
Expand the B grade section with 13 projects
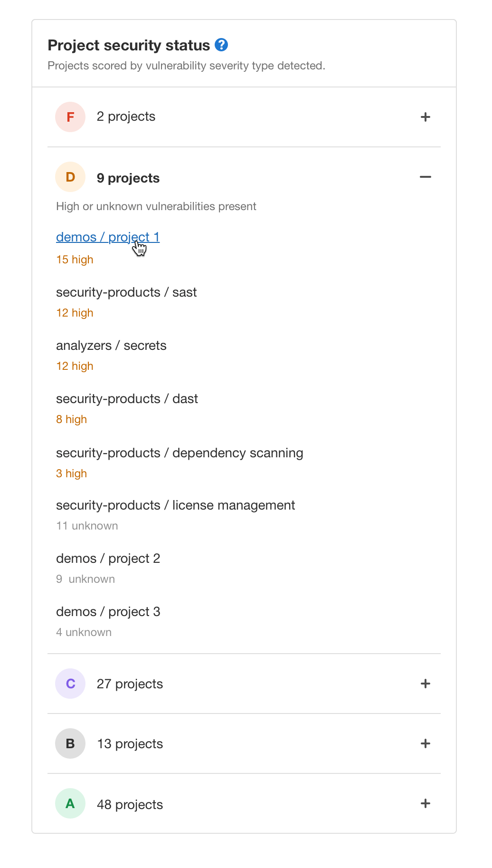[426, 743]
